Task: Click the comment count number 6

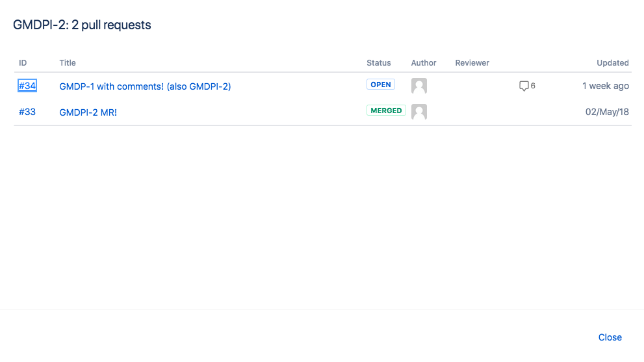Action: tap(533, 86)
